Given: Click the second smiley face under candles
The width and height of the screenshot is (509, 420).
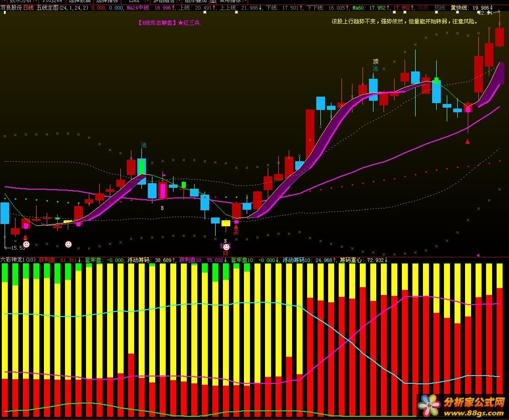Looking at the screenshot, I should 68,244.
